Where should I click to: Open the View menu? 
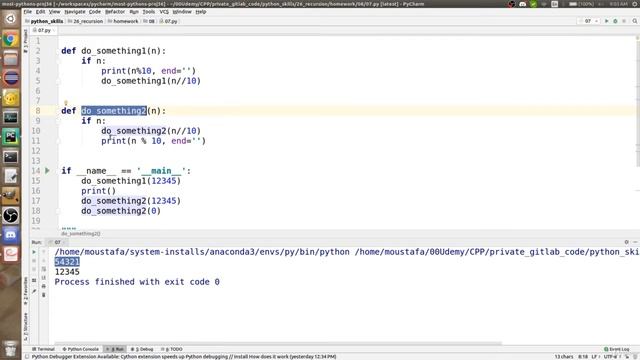point(54,11)
